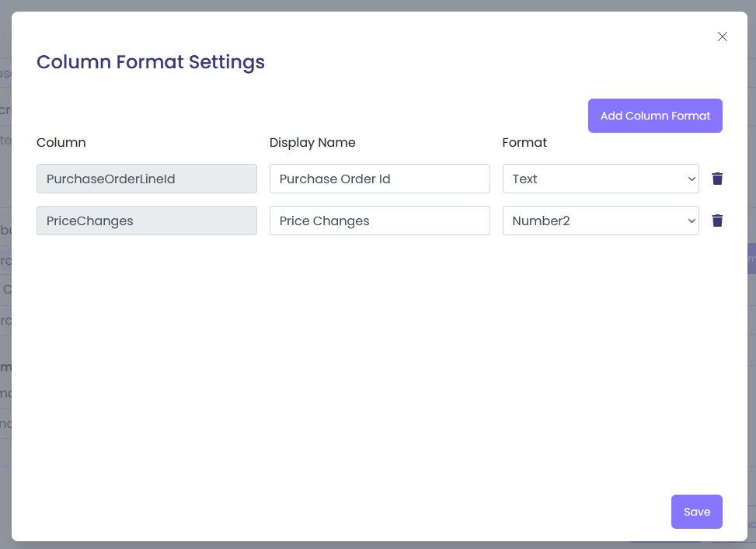Close the Column Format Settings dialog
The image size is (756, 549).
pos(723,36)
